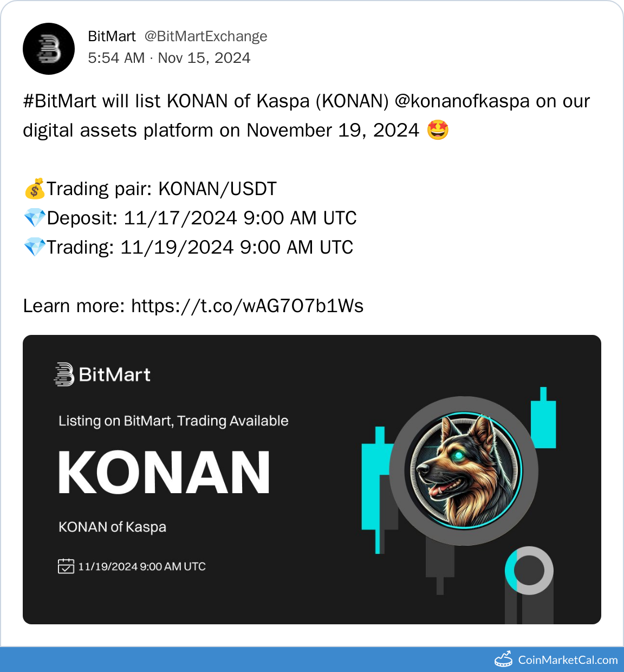The image size is (624, 672).
Task: Click the banner date 11/19/2024 9:00 AM UTC
Action: (x=142, y=567)
